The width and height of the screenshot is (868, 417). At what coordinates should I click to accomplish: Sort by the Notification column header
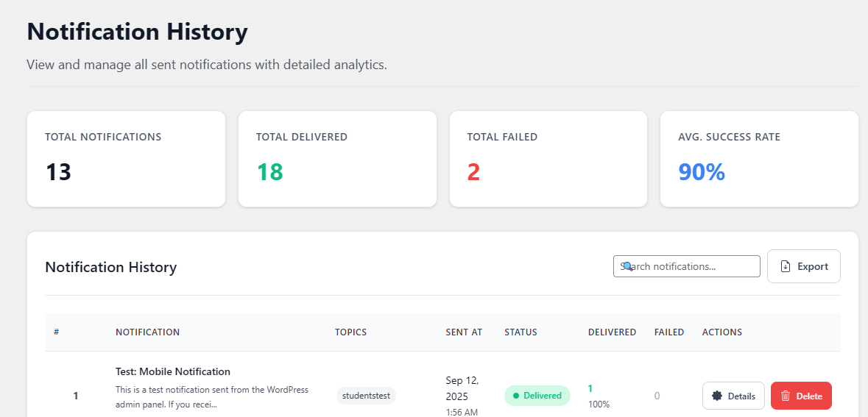[x=148, y=332]
